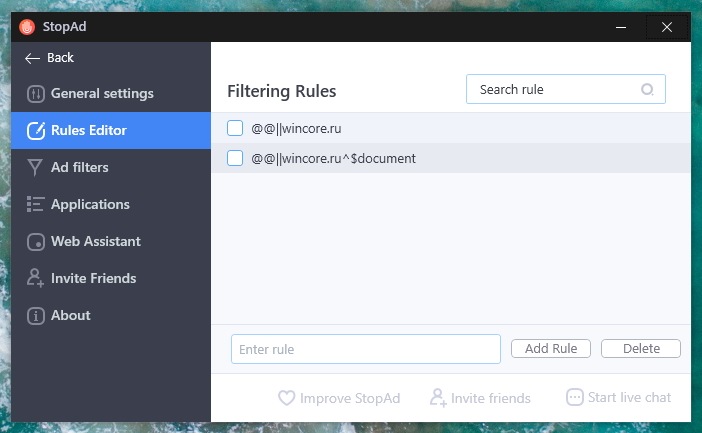
Task: Click the Rules Editor pencil icon
Action: click(x=36, y=131)
